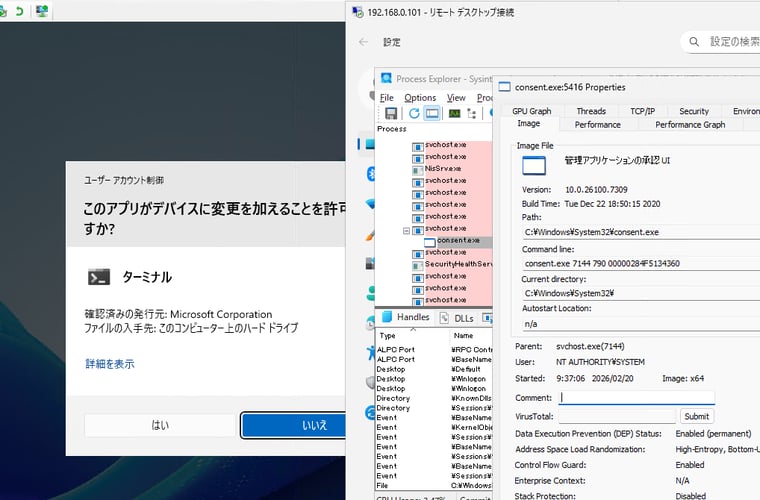Toggle the lower pane view toolbar icon
Viewport: 760px width, 500px height.
(432, 113)
